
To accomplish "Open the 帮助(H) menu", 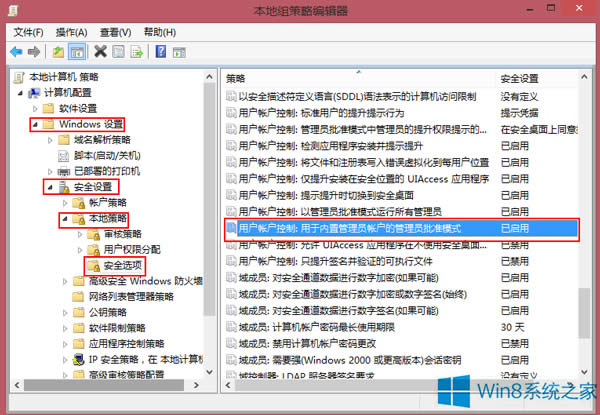I will [160, 32].
